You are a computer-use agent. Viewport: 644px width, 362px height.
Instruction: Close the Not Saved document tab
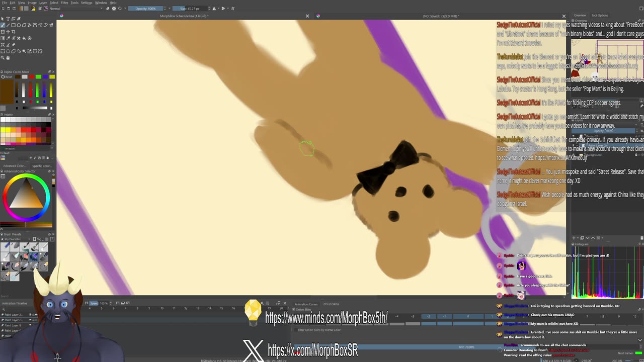click(563, 16)
